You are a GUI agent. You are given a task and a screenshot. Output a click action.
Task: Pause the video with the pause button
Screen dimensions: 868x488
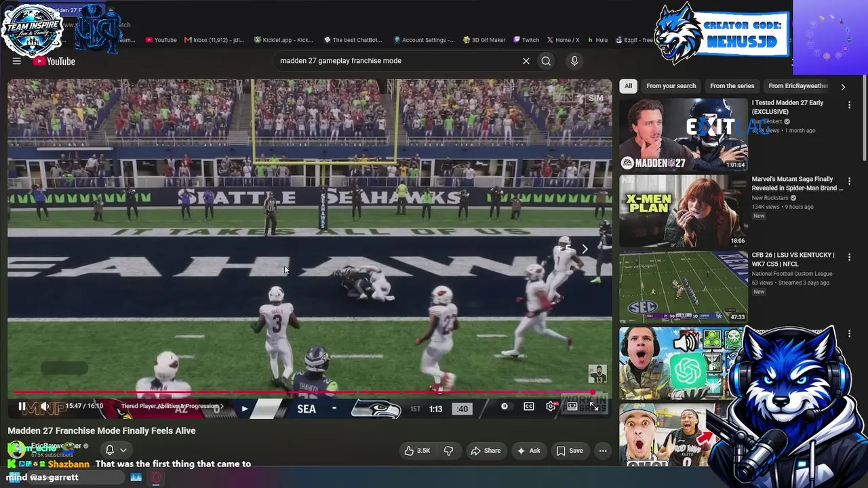tap(22, 407)
